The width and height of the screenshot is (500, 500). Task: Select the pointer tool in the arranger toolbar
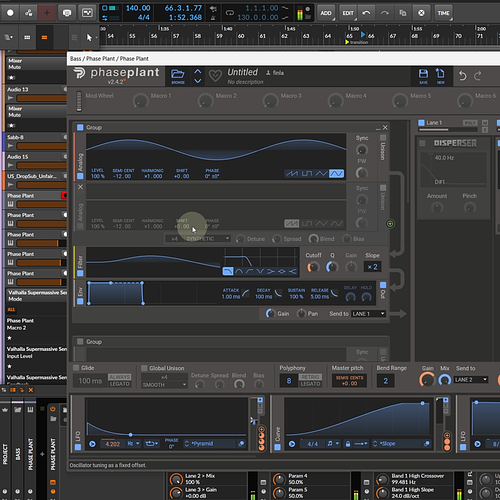89,37
